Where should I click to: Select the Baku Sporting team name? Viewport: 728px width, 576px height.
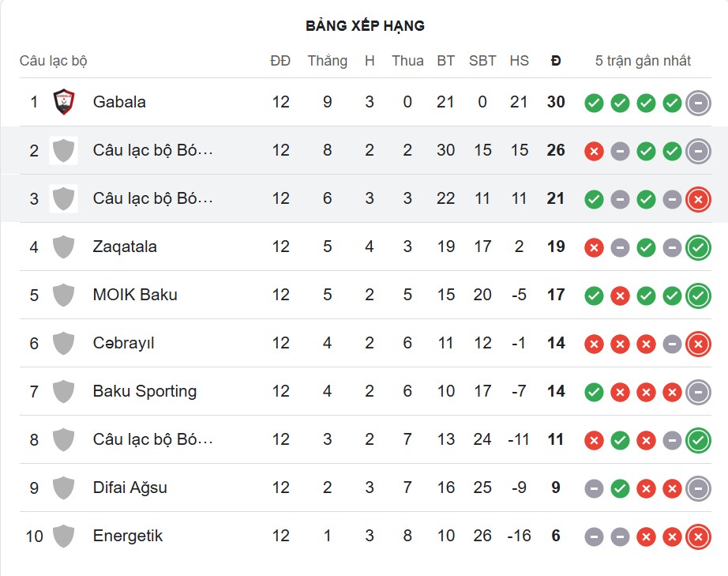pyautogui.click(x=144, y=391)
